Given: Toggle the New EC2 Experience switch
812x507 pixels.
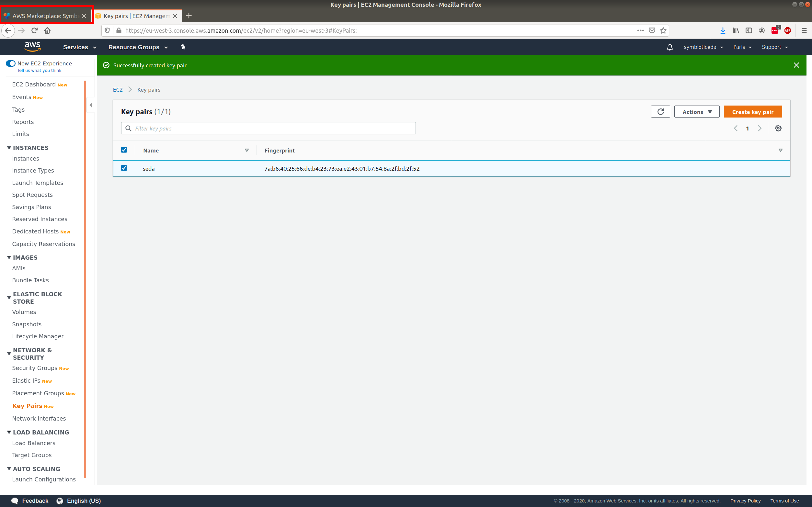Looking at the screenshot, I should (x=10, y=63).
